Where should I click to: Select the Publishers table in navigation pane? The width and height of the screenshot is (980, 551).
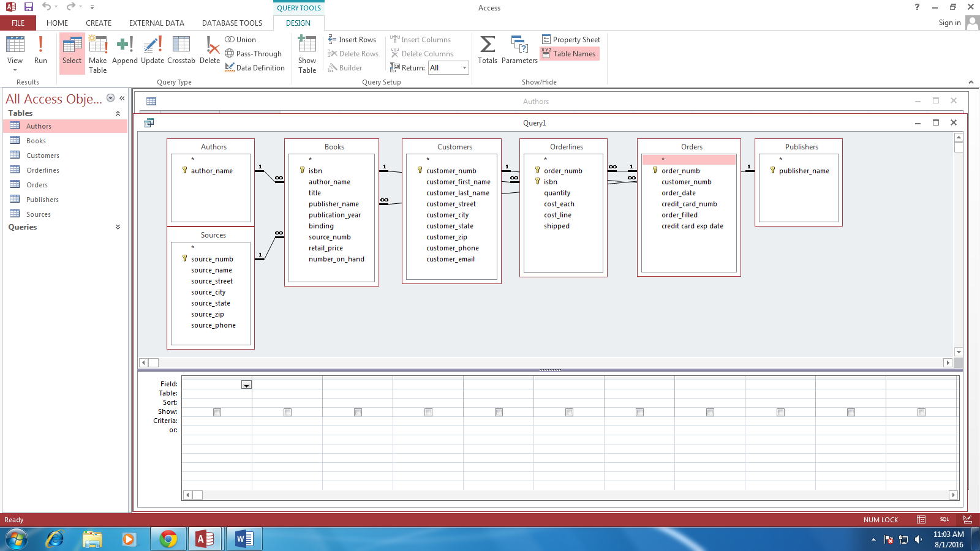[65, 200]
